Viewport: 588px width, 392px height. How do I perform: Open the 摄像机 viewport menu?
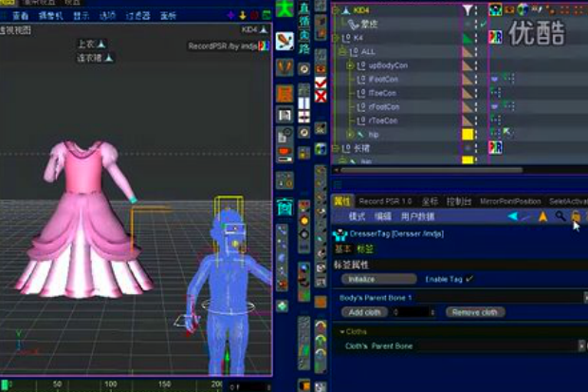50,16
